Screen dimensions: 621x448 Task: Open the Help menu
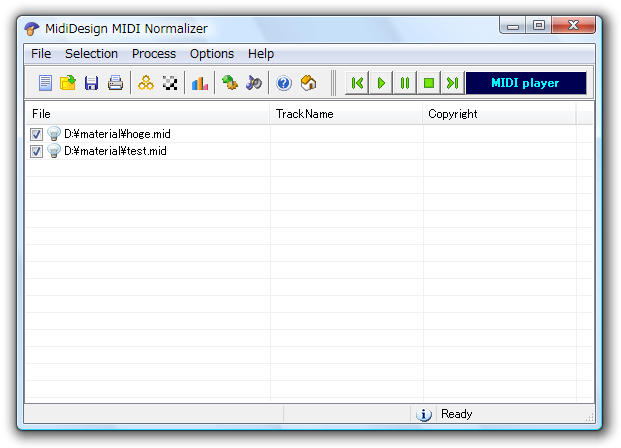point(261,53)
